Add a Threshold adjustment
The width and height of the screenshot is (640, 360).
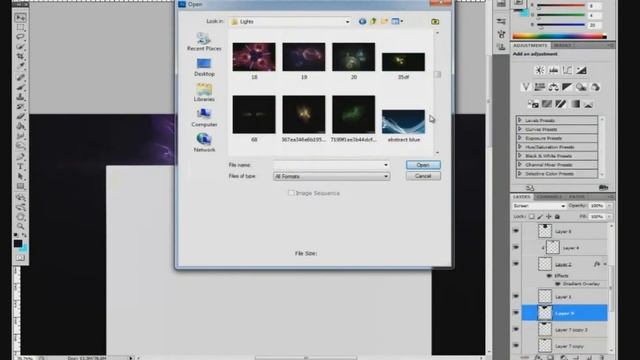click(x=561, y=104)
